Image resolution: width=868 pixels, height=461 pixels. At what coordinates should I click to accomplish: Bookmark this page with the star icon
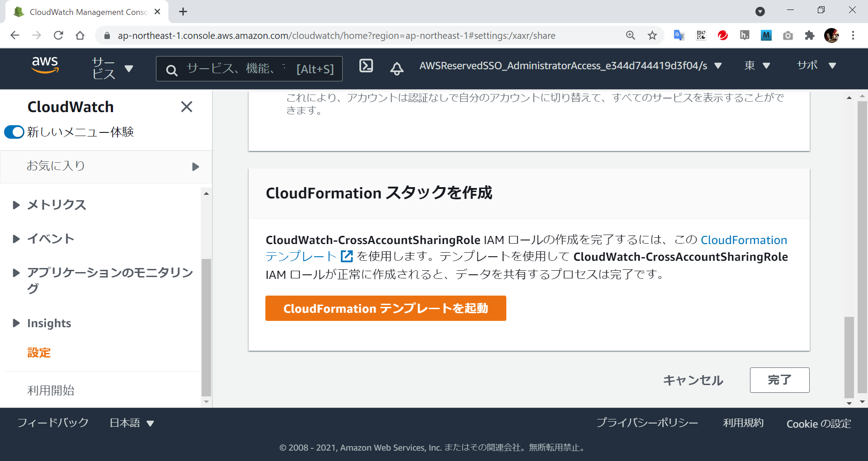pyautogui.click(x=652, y=35)
